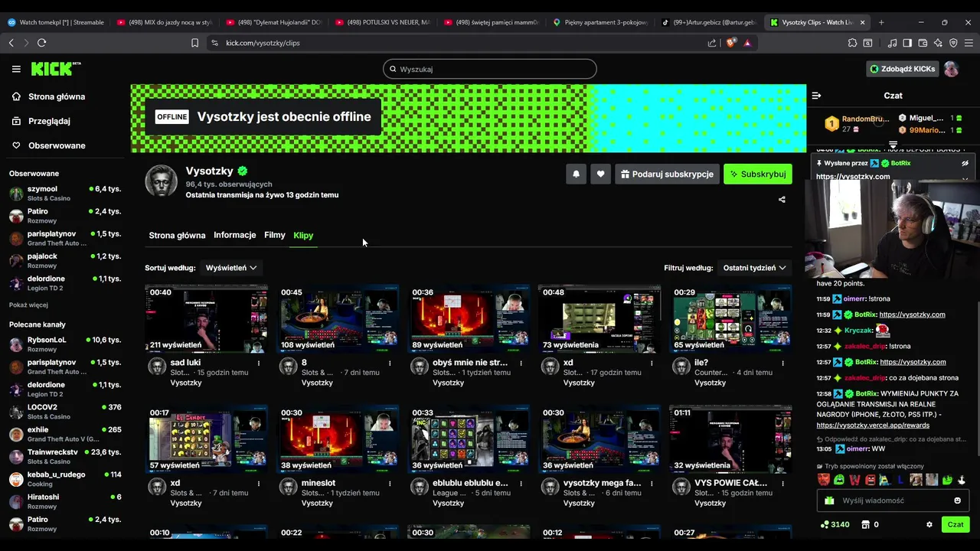
Task: Open new browser tab plus button
Action: pos(881,22)
